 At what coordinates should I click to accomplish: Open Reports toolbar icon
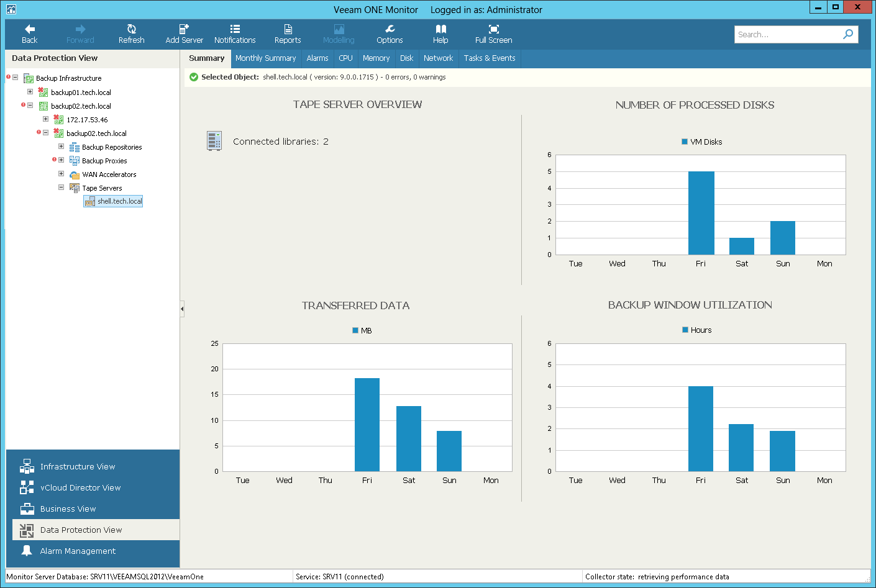[288, 29]
